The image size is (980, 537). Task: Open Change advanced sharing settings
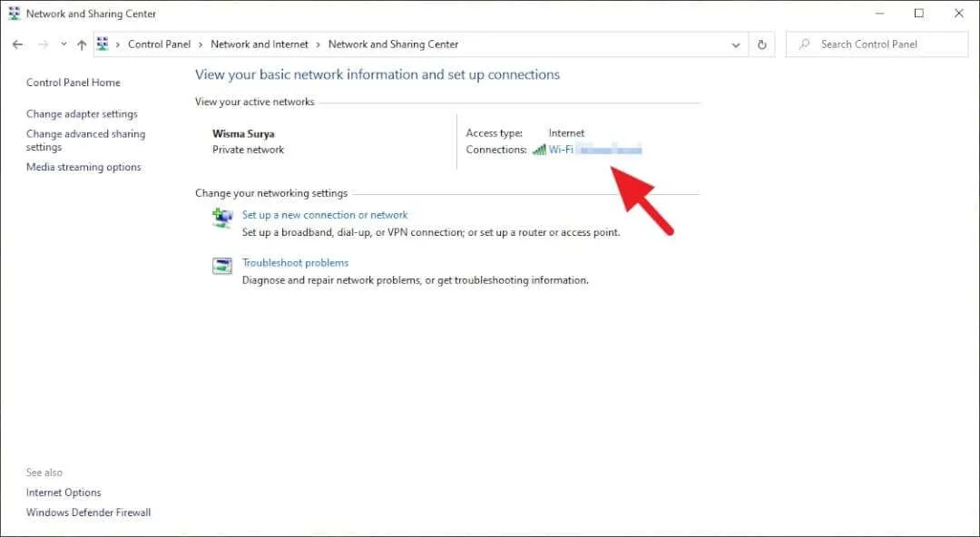pos(85,140)
